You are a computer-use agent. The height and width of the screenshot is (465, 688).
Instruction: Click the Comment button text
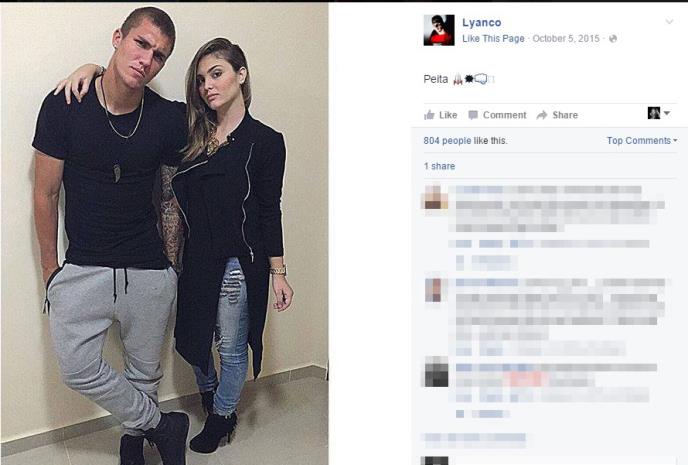505,115
